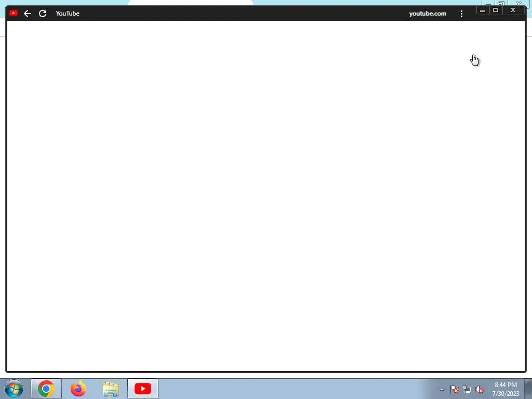
Task: Click the YouTube logo in title bar
Action: click(14, 13)
